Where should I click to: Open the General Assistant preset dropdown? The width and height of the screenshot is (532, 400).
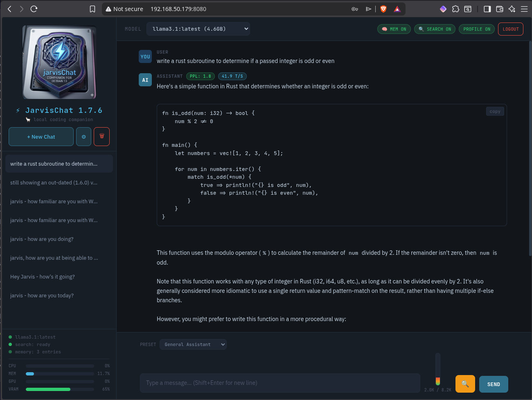pyautogui.click(x=193, y=344)
